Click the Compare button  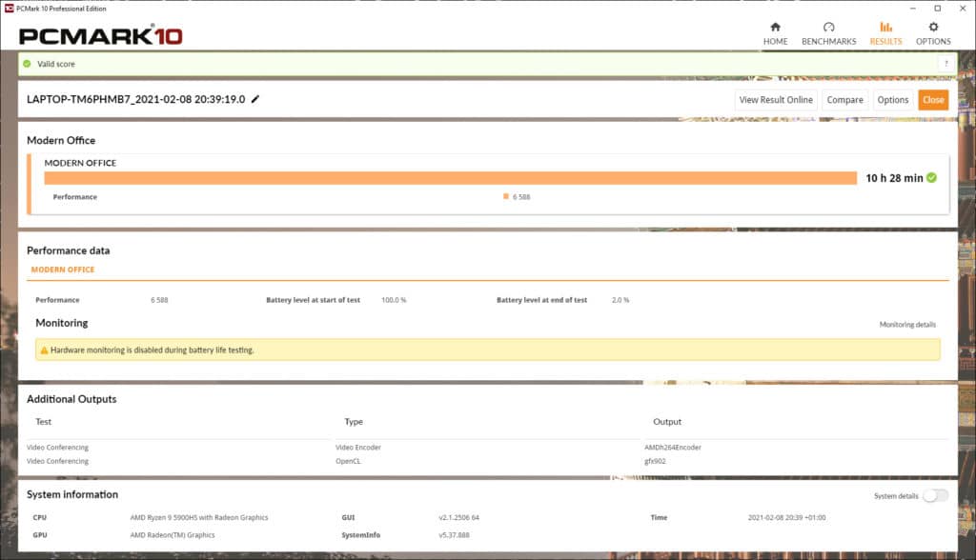pos(844,100)
